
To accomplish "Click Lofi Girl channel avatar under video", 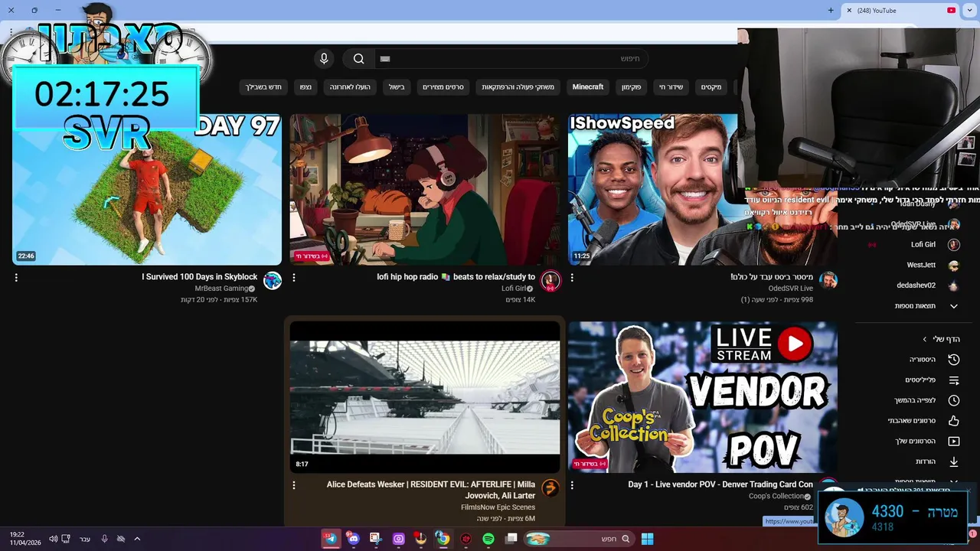I will coord(550,281).
